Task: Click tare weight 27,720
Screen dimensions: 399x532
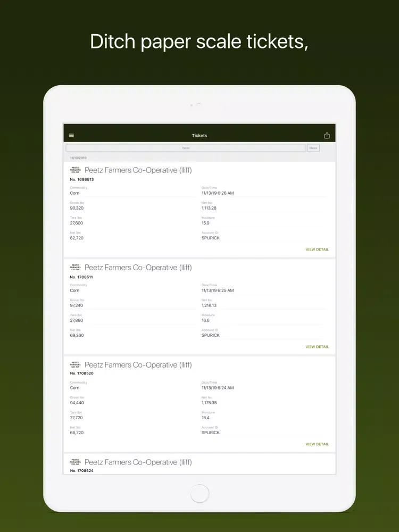Action: [76, 418]
